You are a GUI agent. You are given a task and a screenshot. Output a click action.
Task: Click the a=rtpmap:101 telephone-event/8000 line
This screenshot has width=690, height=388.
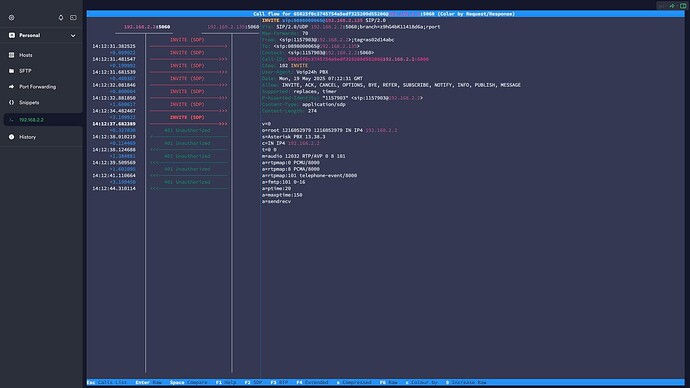[309, 176]
